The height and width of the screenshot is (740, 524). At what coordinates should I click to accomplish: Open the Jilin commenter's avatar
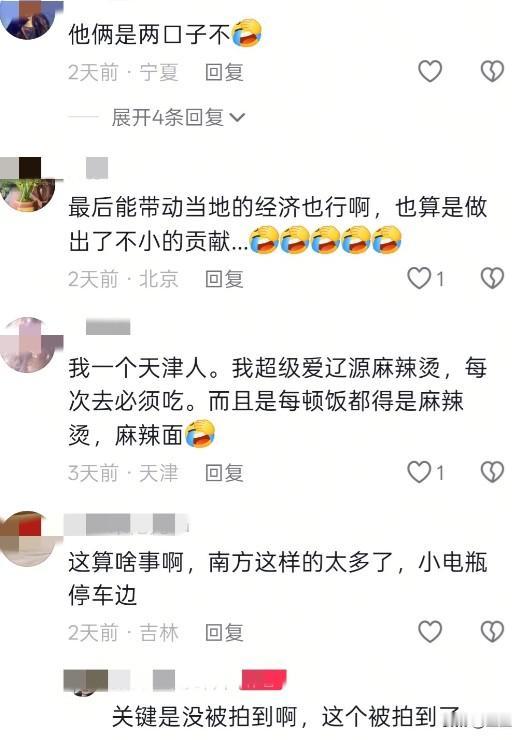point(28,538)
